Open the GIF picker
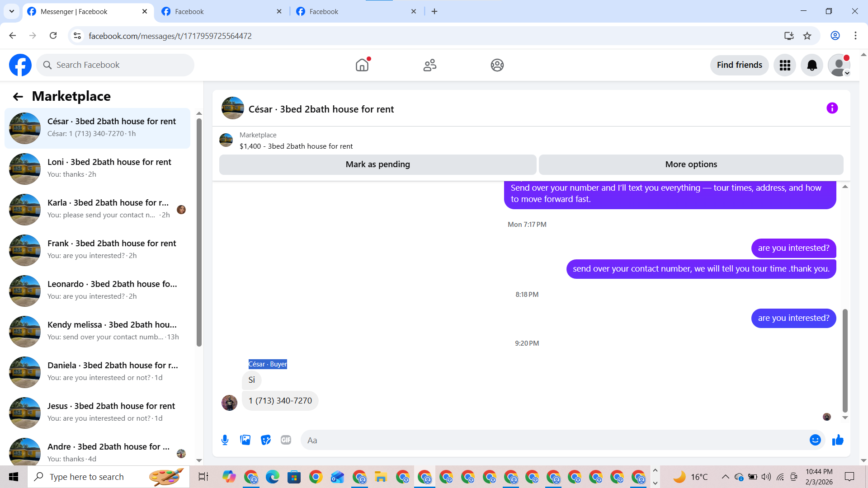 click(286, 440)
